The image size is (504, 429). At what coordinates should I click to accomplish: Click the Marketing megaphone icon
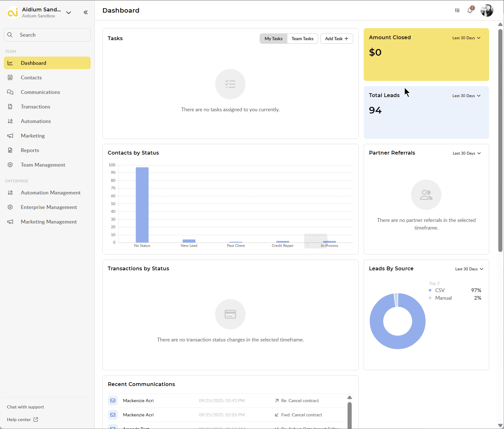point(10,136)
